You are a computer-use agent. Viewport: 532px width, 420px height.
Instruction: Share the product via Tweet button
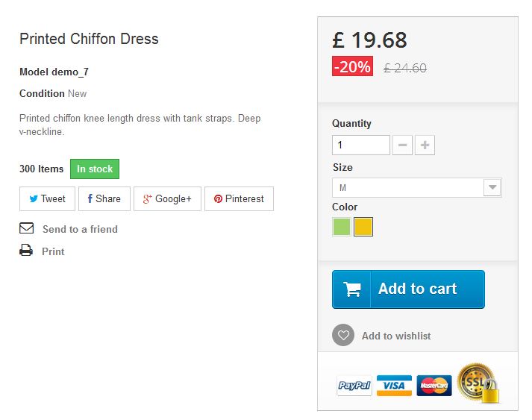47,199
